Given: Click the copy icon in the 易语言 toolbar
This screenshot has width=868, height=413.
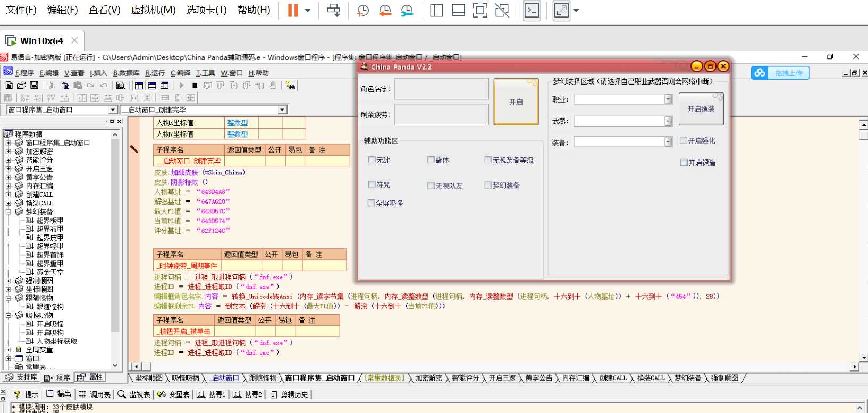Looking at the screenshot, I should (x=65, y=85).
